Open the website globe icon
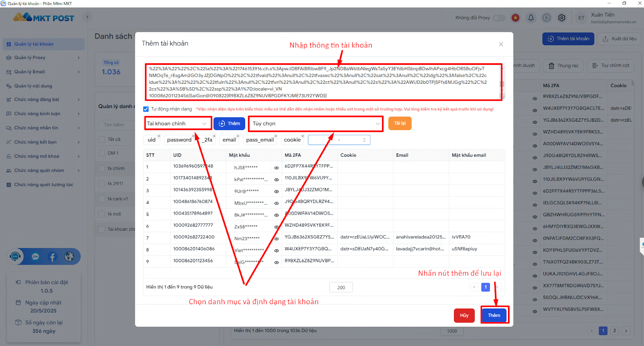 click(69, 257)
